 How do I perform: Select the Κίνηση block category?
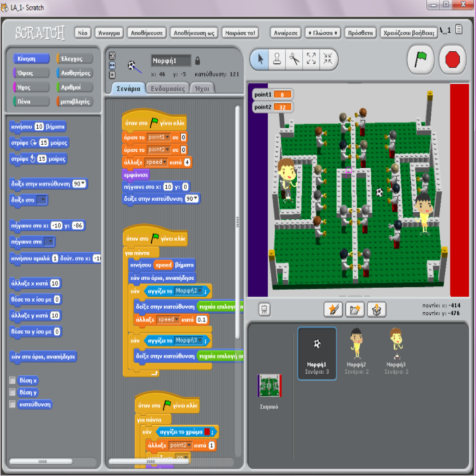[31, 59]
